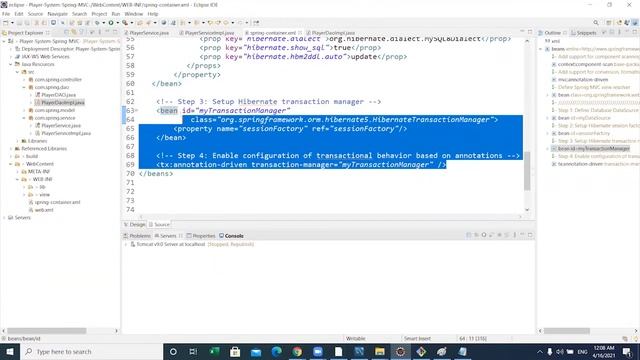Image resolution: width=640 pixels, height=360 pixels.
Task: Minimize the editor area
Action: (x=522, y=32)
